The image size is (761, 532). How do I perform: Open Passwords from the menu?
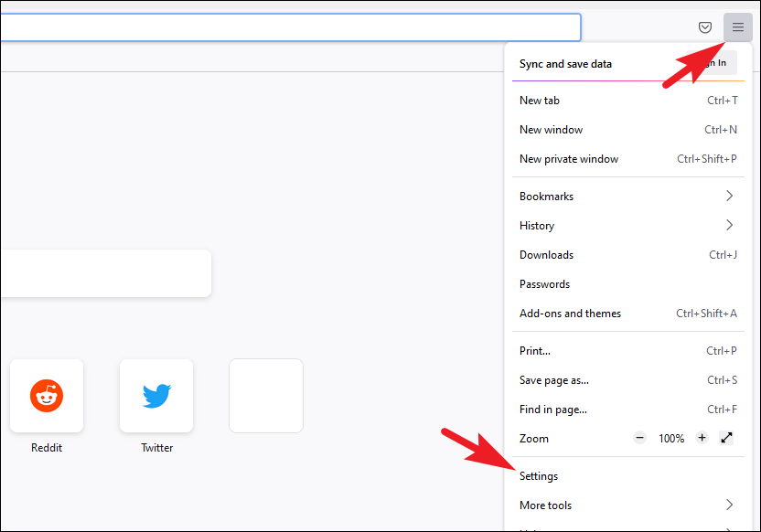544,283
